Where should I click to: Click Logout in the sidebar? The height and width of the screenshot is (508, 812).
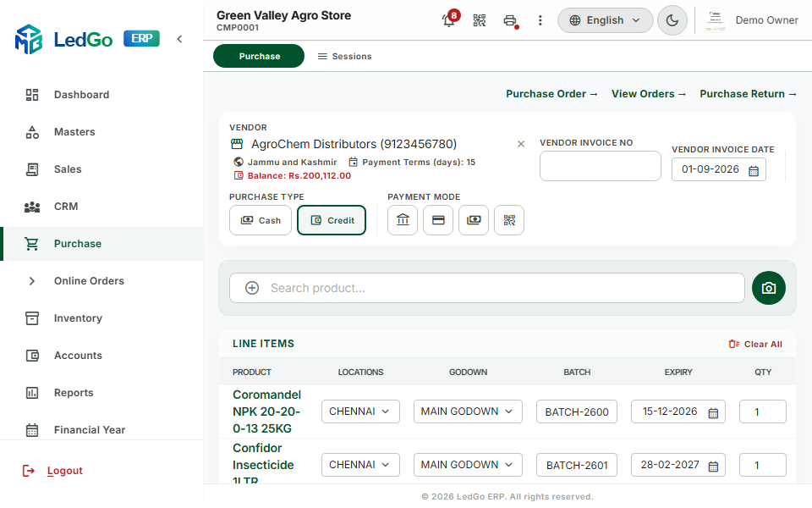coord(52,471)
